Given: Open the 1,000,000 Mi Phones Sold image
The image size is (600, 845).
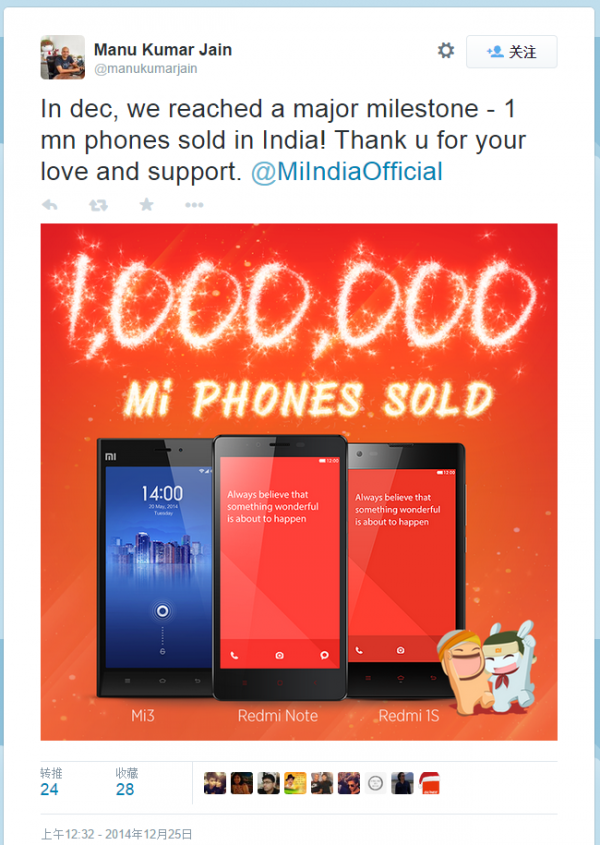Looking at the screenshot, I should click(x=299, y=482).
